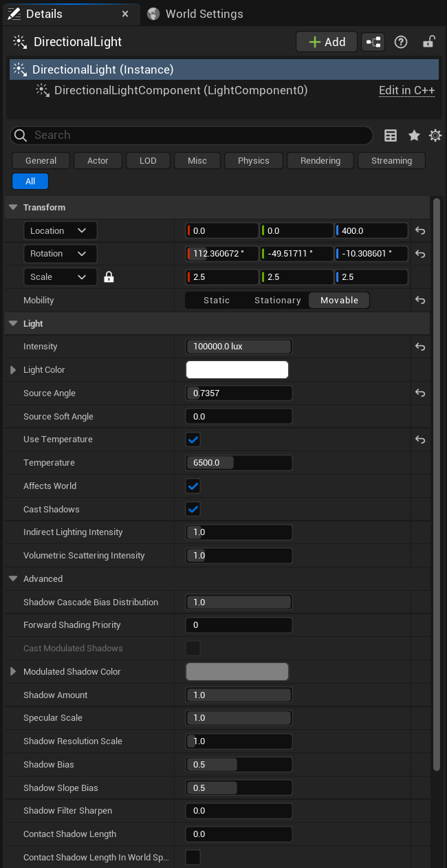Set Mobility to Movable
Image resolution: width=447 pixels, height=868 pixels.
click(x=339, y=301)
